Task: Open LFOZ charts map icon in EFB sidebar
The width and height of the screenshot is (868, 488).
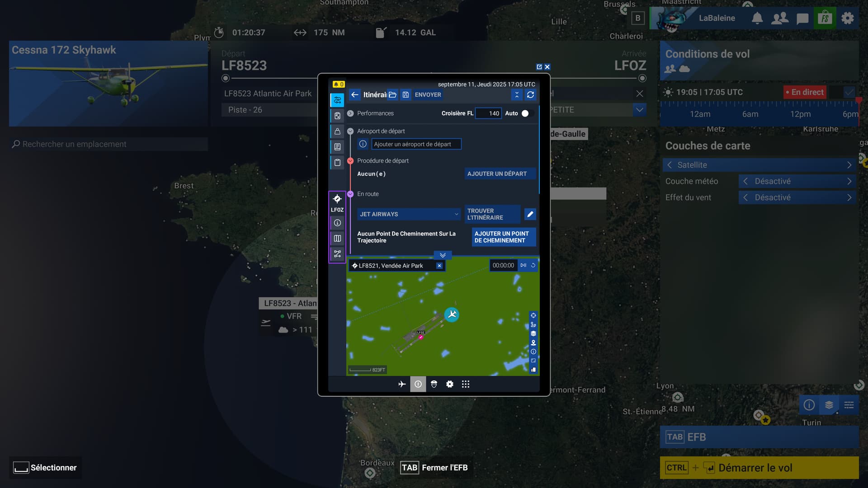Action: pos(337,238)
